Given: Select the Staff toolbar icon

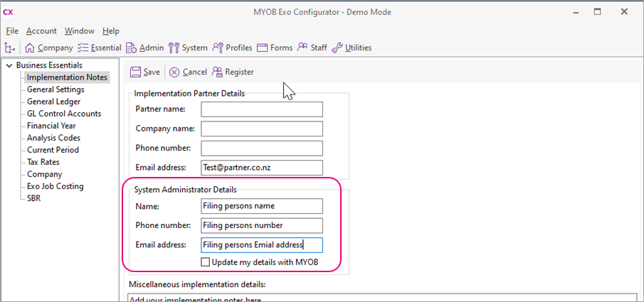Looking at the screenshot, I should [302, 48].
